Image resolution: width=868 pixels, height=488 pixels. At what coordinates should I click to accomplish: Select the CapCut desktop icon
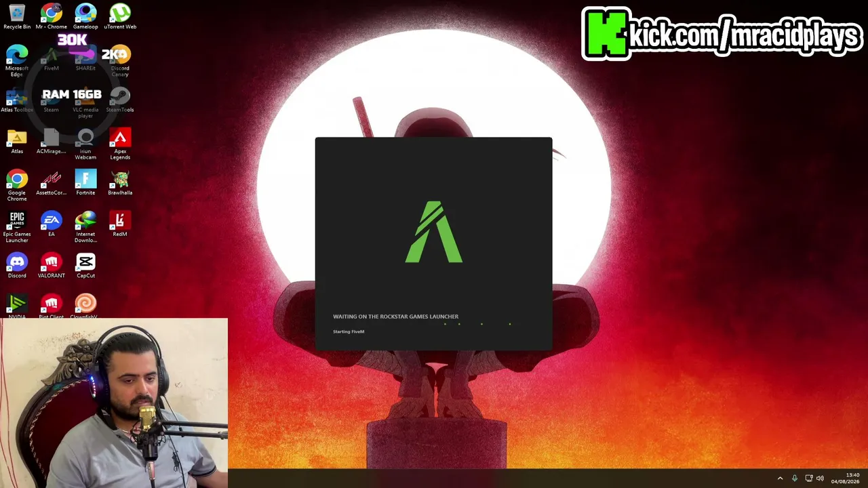point(85,266)
